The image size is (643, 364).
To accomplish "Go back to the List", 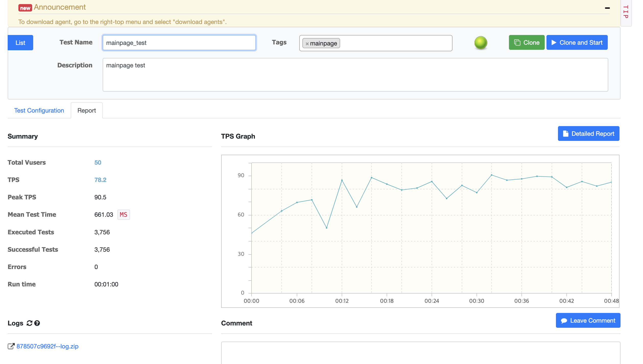I will pos(20,43).
